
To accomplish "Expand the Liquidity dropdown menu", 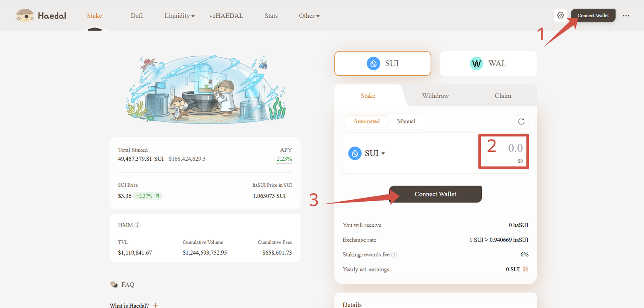I will click(x=180, y=16).
